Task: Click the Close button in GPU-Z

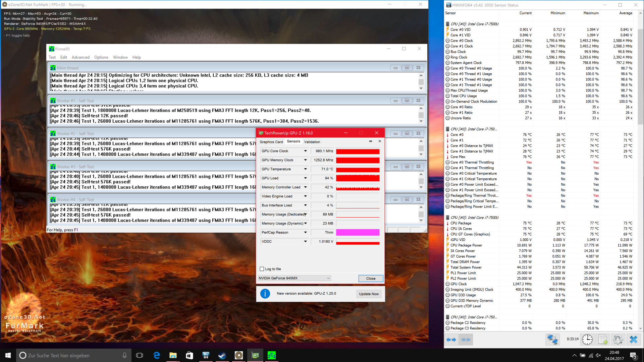Action: [x=371, y=279]
